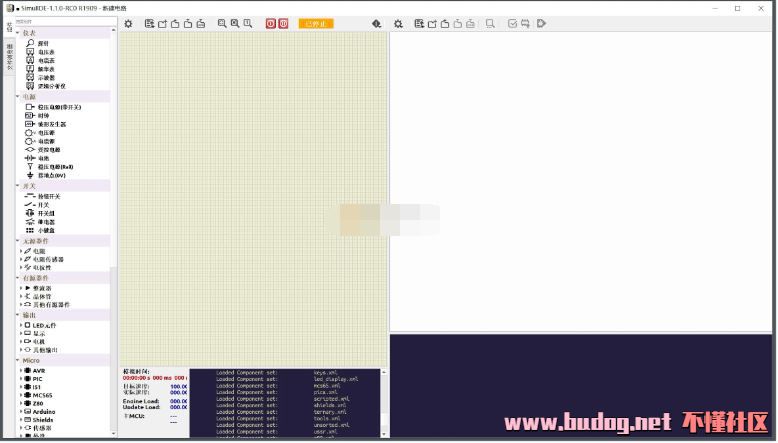The width and height of the screenshot is (778, 443).
Task: Click the middle magnifier zoom icon
Action: point(235,23)
